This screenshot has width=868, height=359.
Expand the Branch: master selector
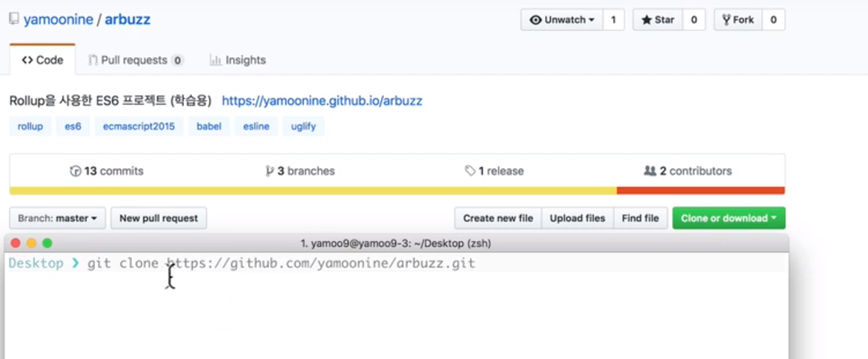pos(58,218)
